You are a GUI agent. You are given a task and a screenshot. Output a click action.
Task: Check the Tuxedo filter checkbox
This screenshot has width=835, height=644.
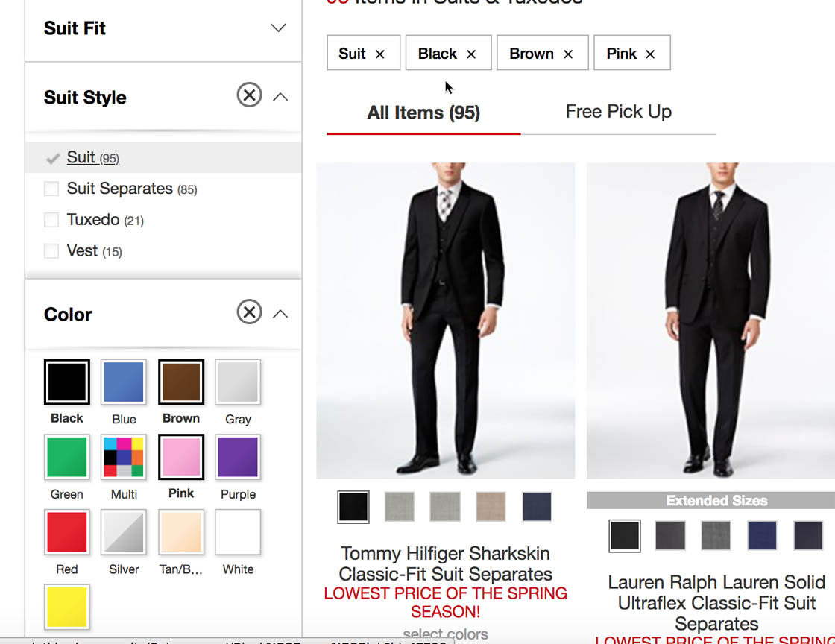(51, 220)
